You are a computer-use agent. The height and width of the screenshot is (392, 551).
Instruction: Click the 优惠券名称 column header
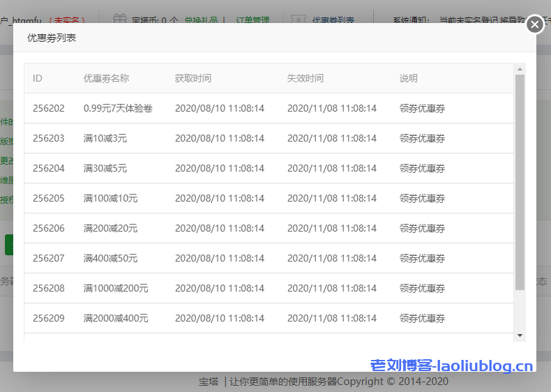tap(106, 78)
